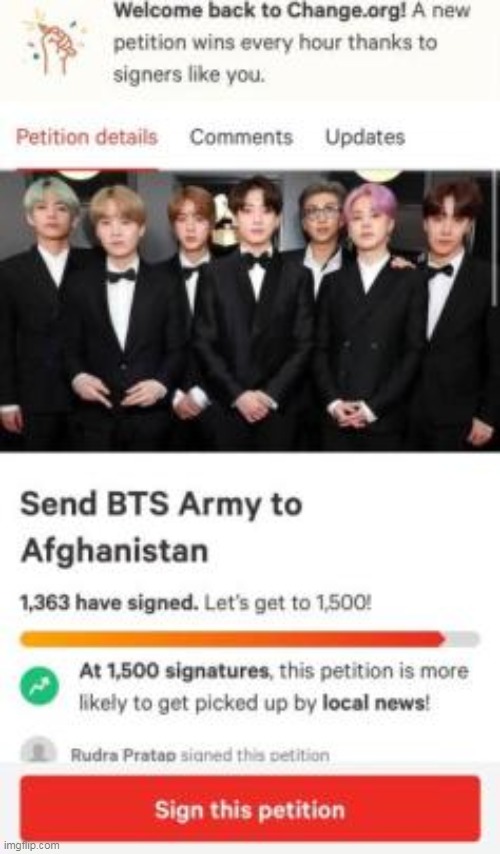Click the red underline beneath Petition details
This screenshot has height=854, width=500.
pyautogui.click(x=87, y=169)
